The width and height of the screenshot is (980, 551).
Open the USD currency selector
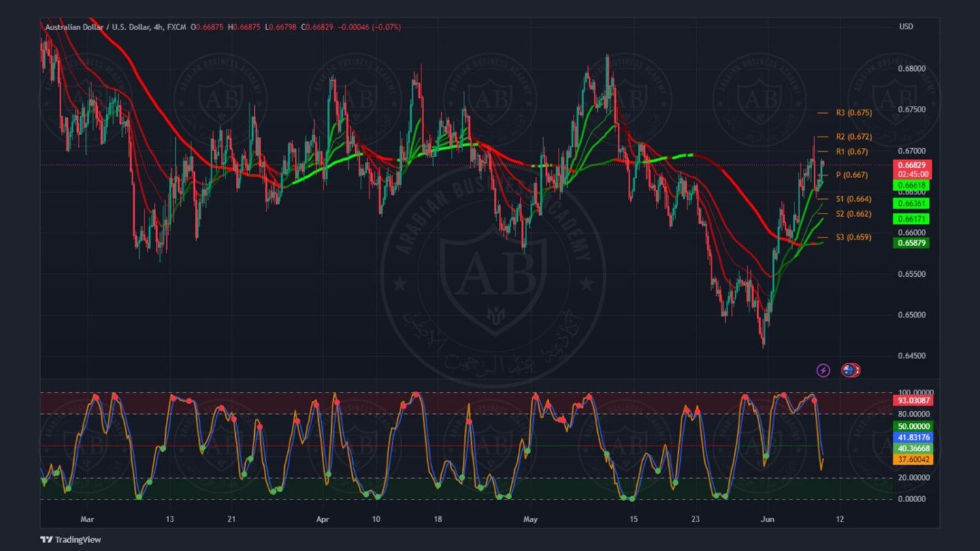point(906,27)
